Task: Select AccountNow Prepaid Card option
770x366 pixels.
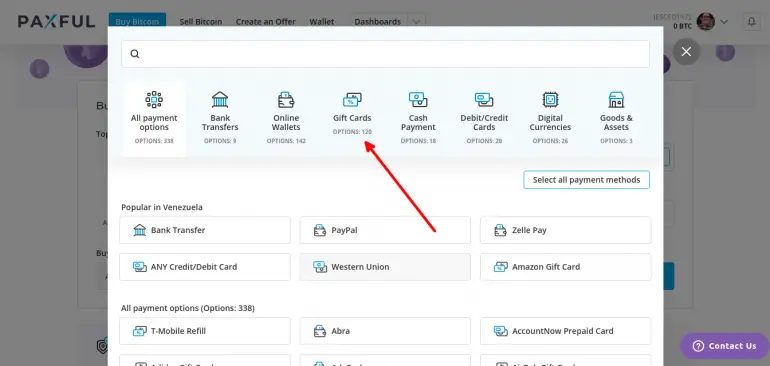Action: tap(566, 331)
